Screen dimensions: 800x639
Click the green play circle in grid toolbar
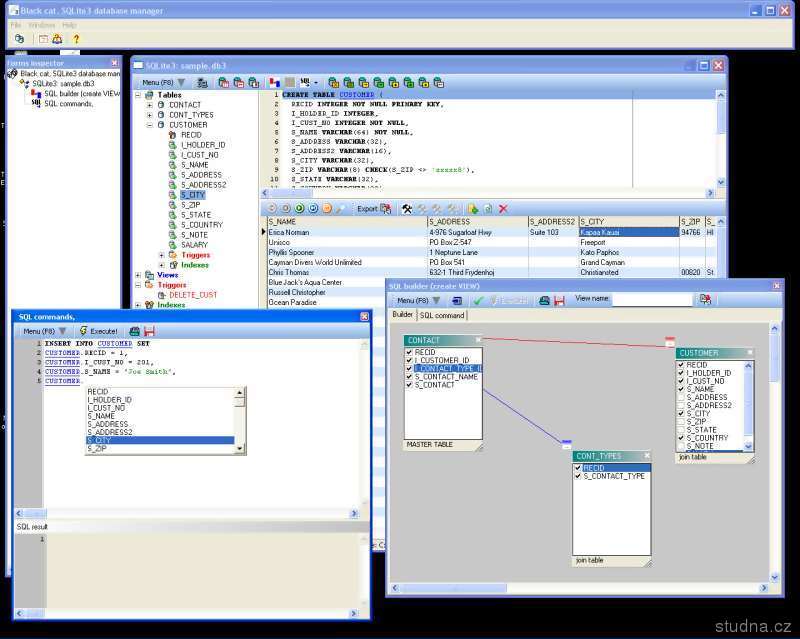pyautogui.click(x=299, y=208)
